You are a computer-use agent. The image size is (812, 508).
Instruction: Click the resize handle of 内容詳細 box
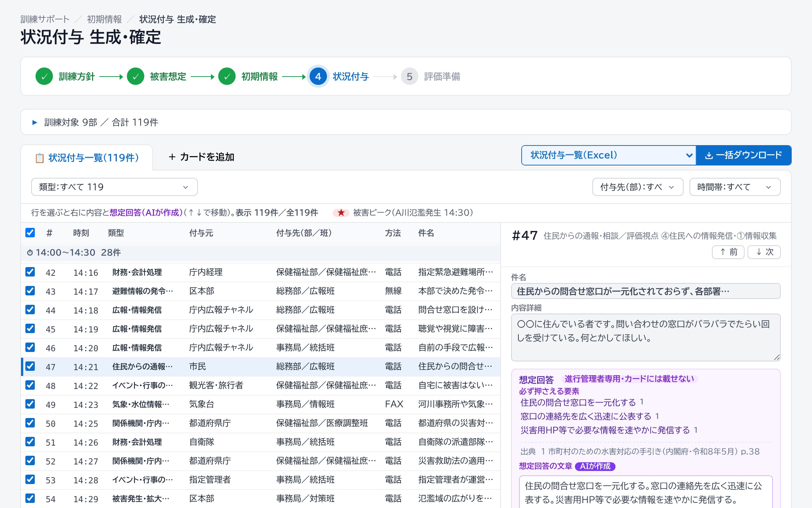click(776, 357)
